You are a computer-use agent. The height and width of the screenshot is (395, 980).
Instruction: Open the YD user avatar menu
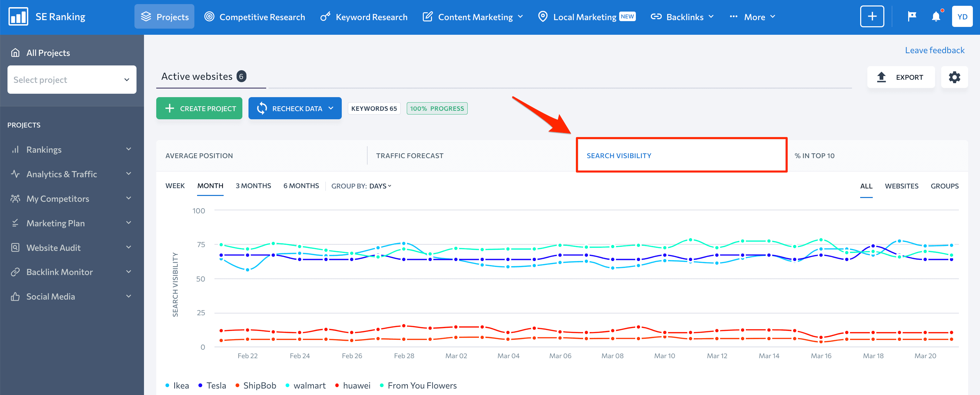tap(962, 17)
